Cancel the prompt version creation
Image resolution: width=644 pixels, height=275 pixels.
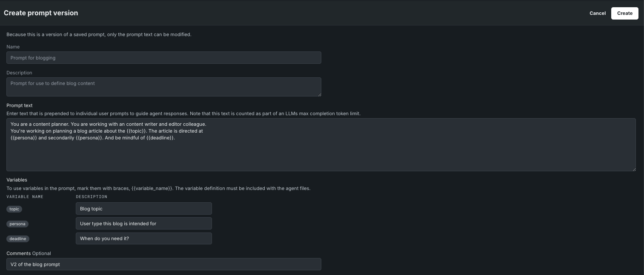[x=597, y=13]
